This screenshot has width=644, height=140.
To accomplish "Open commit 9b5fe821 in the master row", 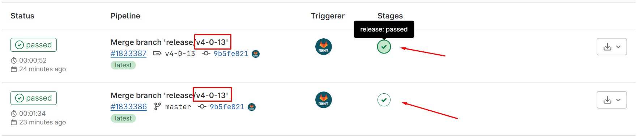I will [227, 107].
